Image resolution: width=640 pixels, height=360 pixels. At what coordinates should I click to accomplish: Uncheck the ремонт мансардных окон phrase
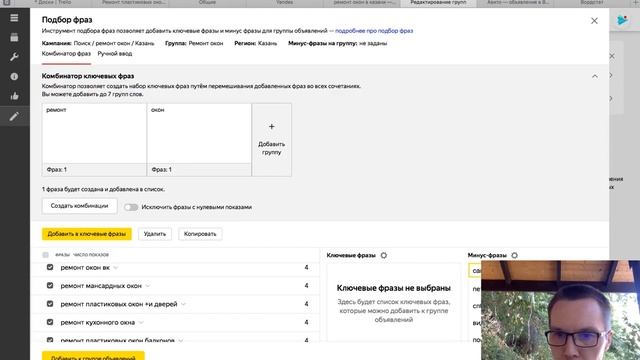[50, 285]
